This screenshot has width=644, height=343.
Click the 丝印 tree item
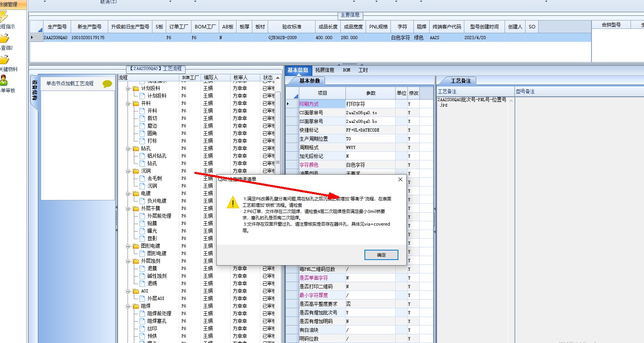pos(152,329)
